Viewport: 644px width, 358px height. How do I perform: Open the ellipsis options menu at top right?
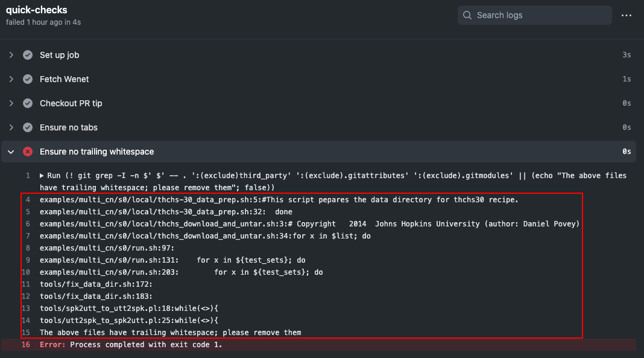[626, 14]
